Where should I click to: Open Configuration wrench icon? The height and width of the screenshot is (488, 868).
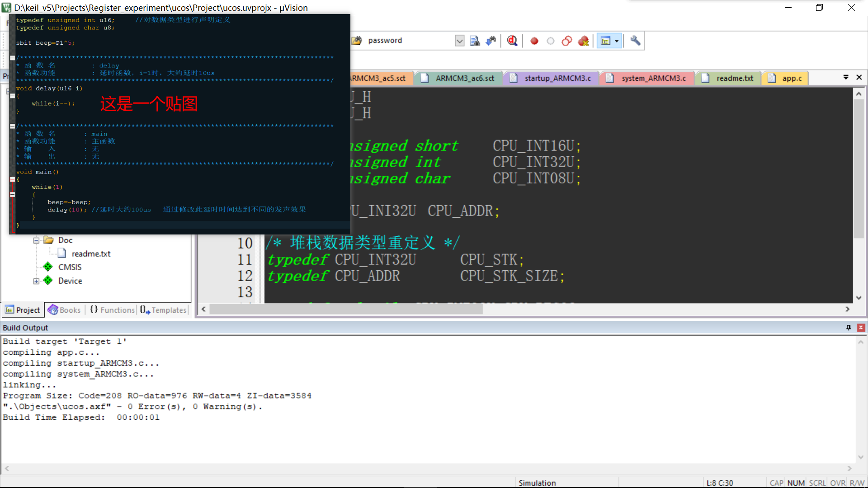click(635, 41)
